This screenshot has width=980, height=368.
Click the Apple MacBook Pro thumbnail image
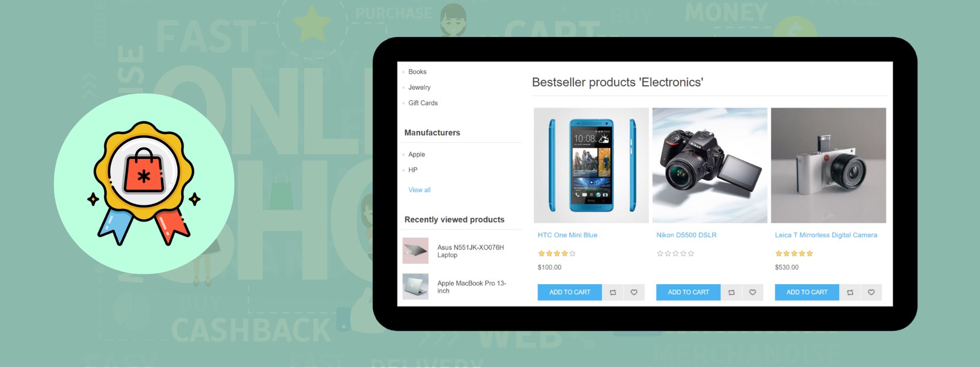[x=415, y=286]
